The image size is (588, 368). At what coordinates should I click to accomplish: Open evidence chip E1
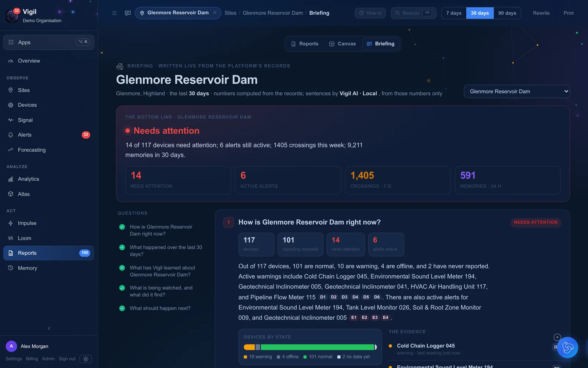click(354, 318)
